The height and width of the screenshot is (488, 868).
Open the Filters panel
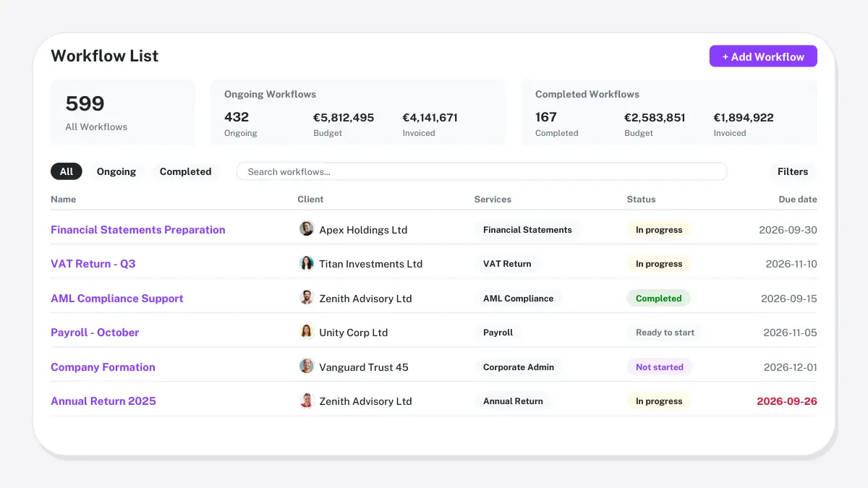[x=793, y=171]
